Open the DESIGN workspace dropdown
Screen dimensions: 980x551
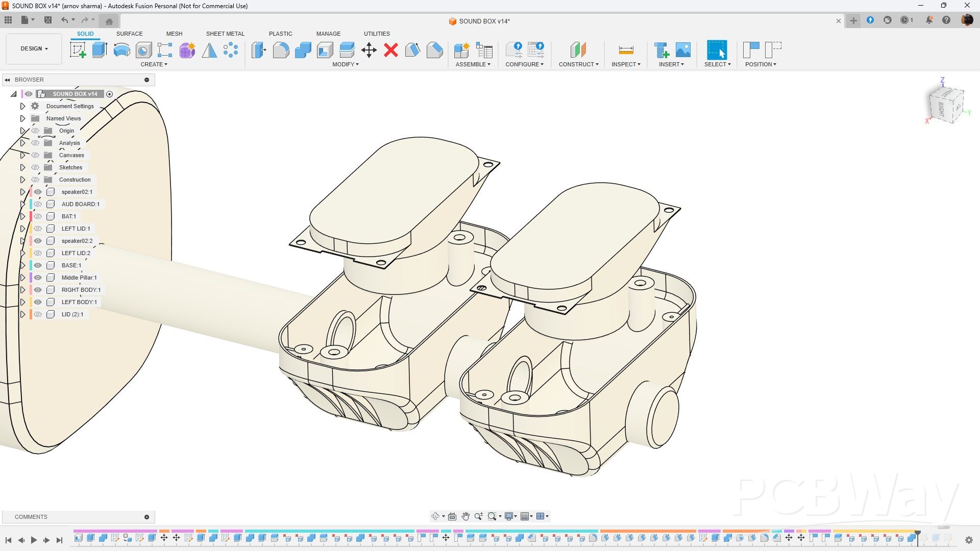[34, 48]
